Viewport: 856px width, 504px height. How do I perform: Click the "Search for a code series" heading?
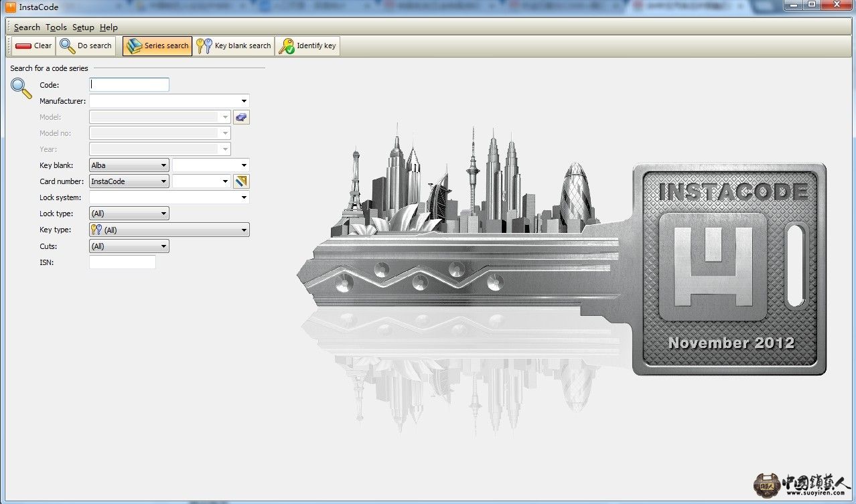click(49, 68)
